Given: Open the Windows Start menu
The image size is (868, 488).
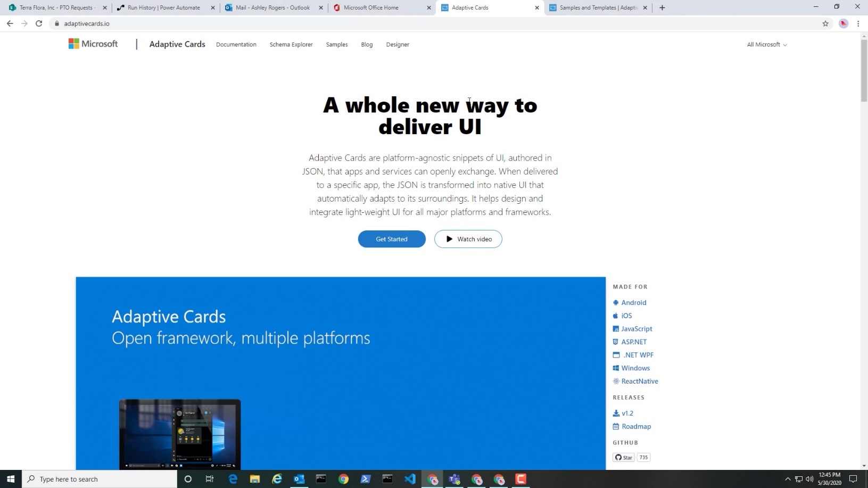Looking at the screenshot, I should click(x=11, y=479).
